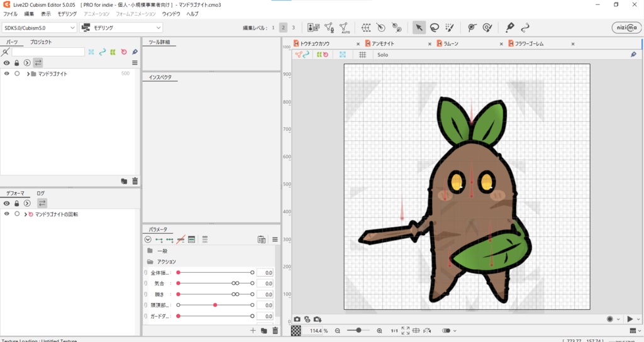Image resolution: width=644 pixels, height=342 pixels.
Task: Create rotation deformer tool
Action: tap(381, 28)
